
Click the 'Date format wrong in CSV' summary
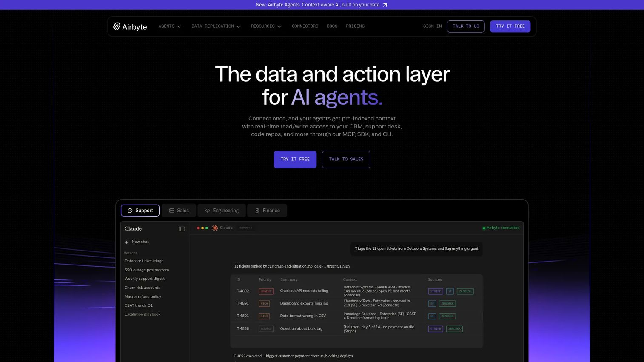click(303, 316)
